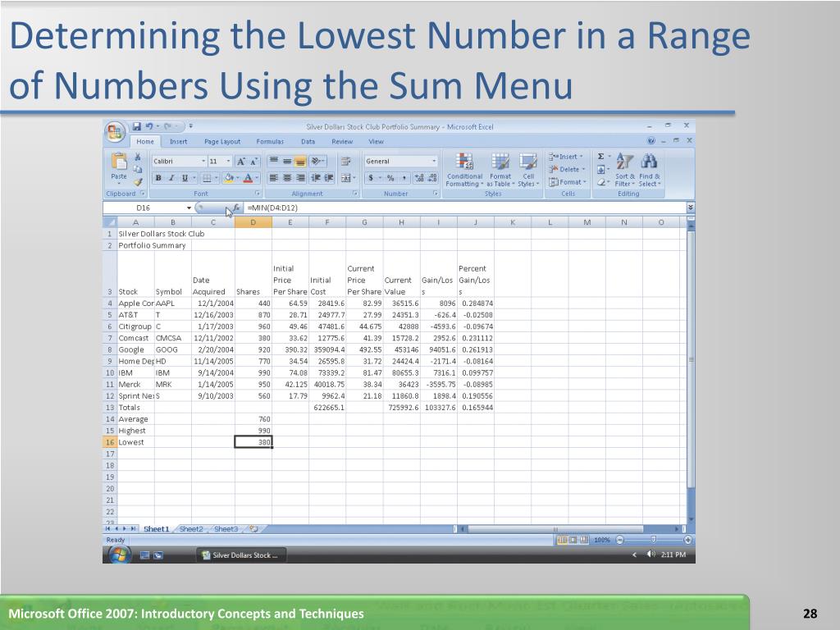The height and width of the screenshot is (630, 840).
Task: Switch to the Data tab
Action: 308,141
